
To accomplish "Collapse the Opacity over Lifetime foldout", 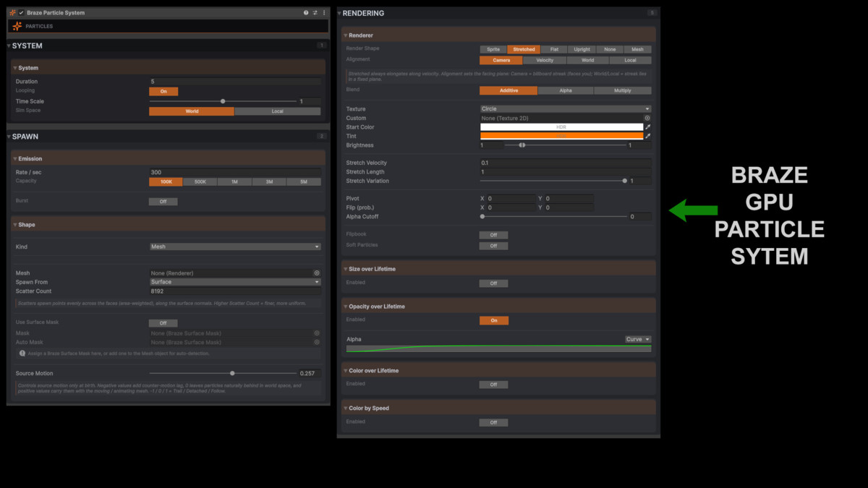I will pyautogui.click(x=498, y=307).
